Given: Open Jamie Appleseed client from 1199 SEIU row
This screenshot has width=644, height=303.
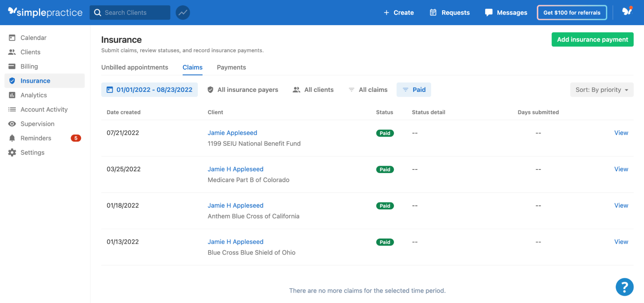Looking at the screenshot, I should [232, 133].
